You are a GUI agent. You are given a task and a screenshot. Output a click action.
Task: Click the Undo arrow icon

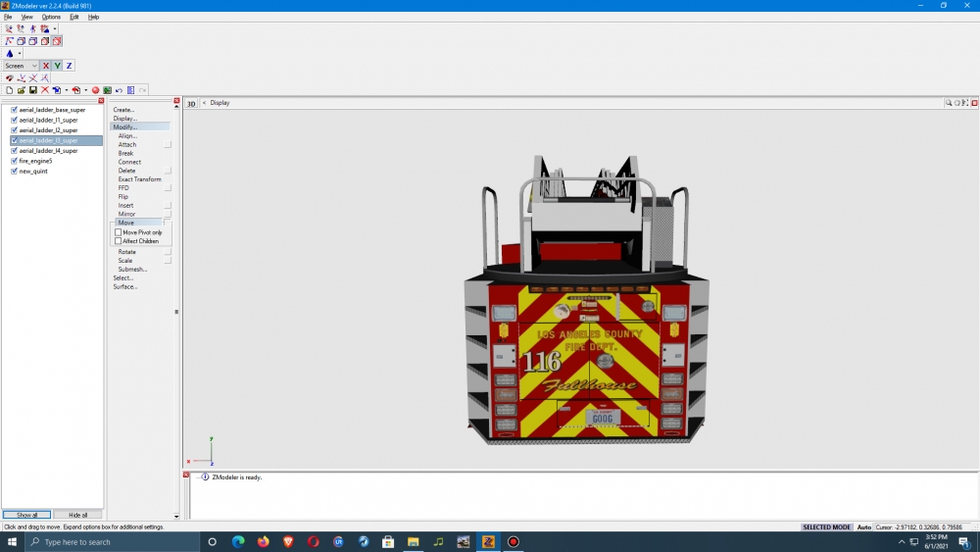click(x=119, y=90)
